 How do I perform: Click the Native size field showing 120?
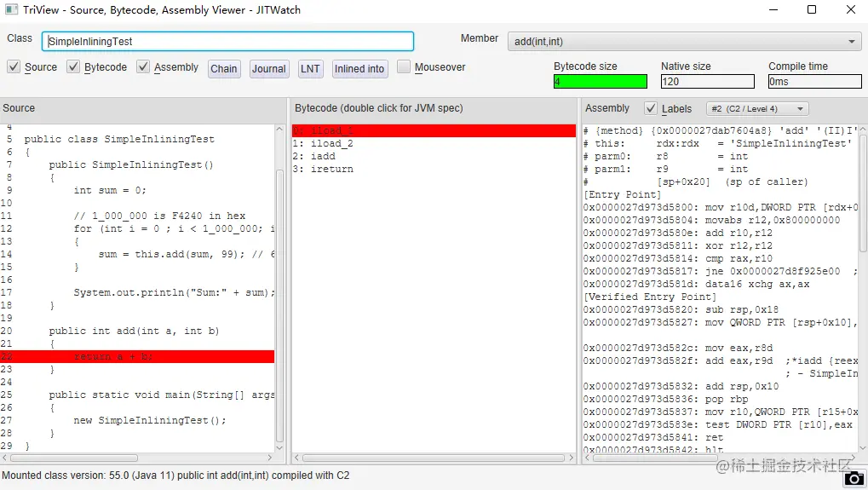pyautogui.click(x=708, y=82)
